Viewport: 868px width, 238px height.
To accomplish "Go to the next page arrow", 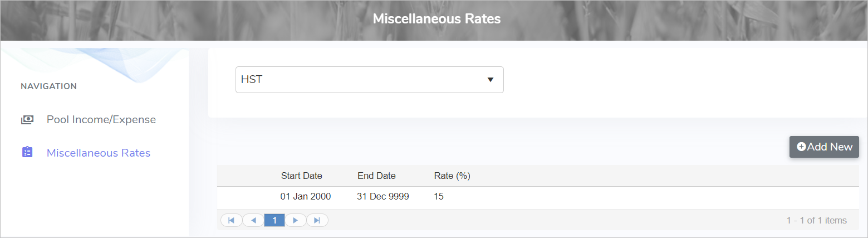I will point(296,220).
